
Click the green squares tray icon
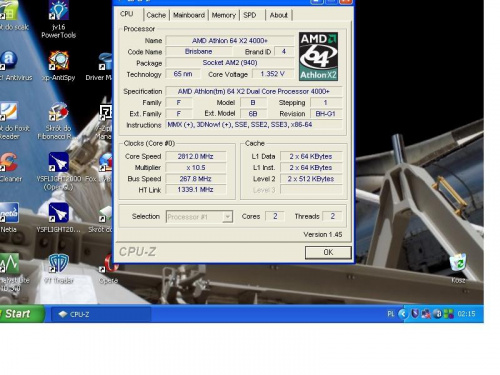(449, 314)
